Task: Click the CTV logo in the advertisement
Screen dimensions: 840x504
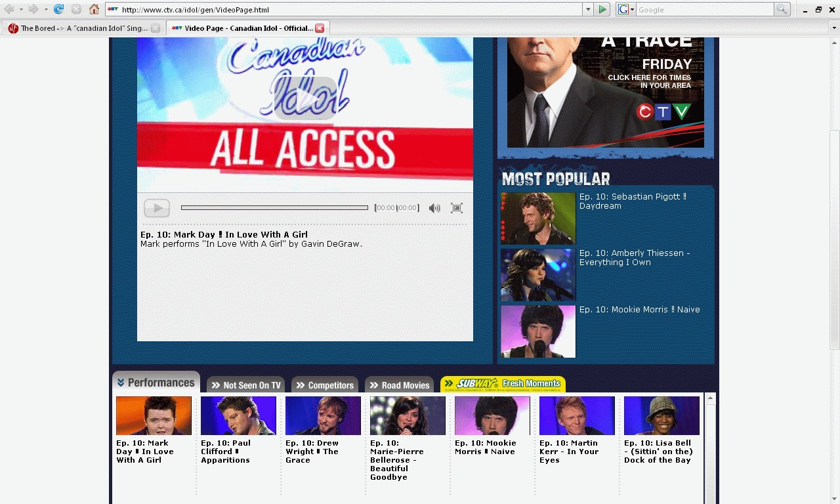Action: 663,112
